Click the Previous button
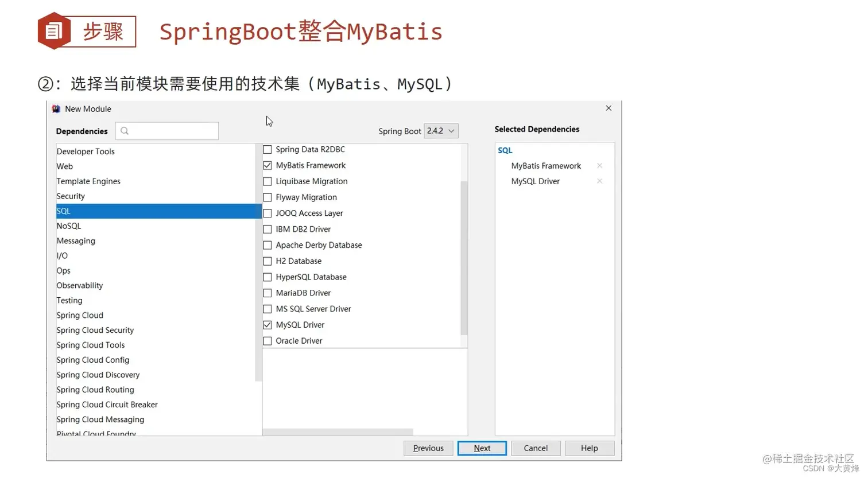 [428, 448]
